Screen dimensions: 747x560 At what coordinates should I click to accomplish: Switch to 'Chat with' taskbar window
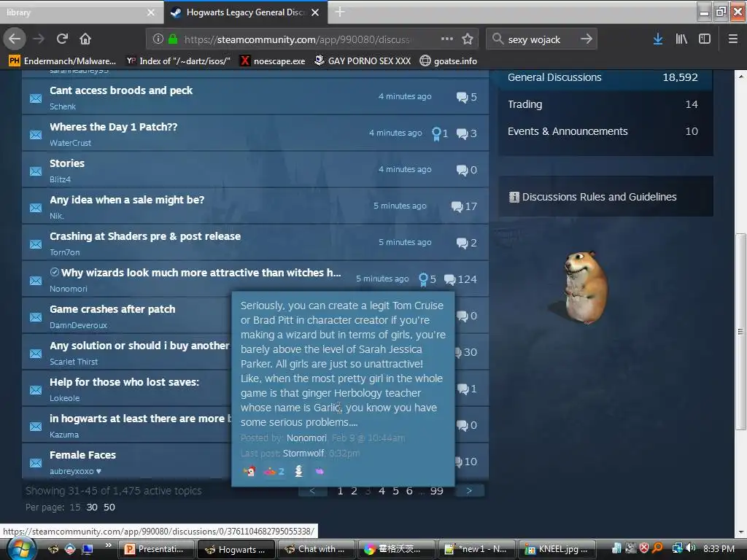tap(317, 549)
